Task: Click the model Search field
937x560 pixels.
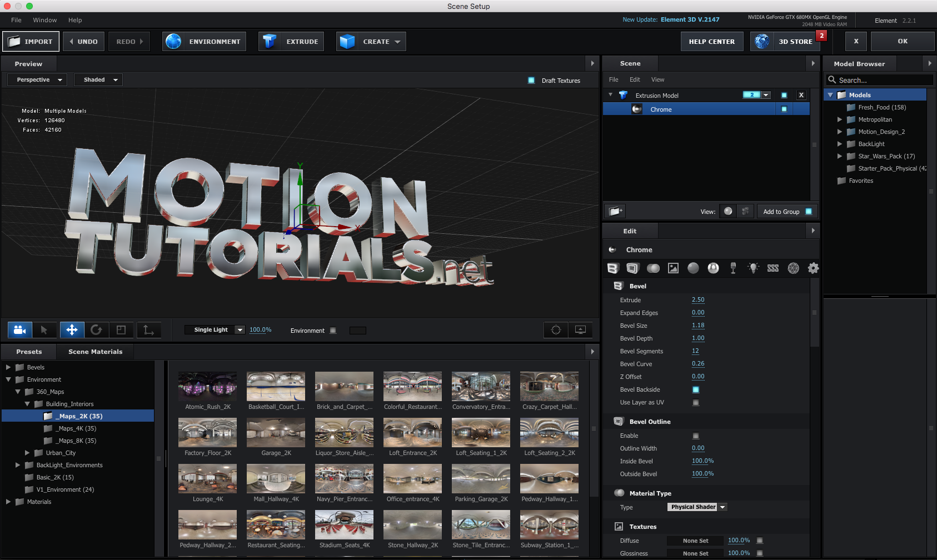Action: (880, 80)
